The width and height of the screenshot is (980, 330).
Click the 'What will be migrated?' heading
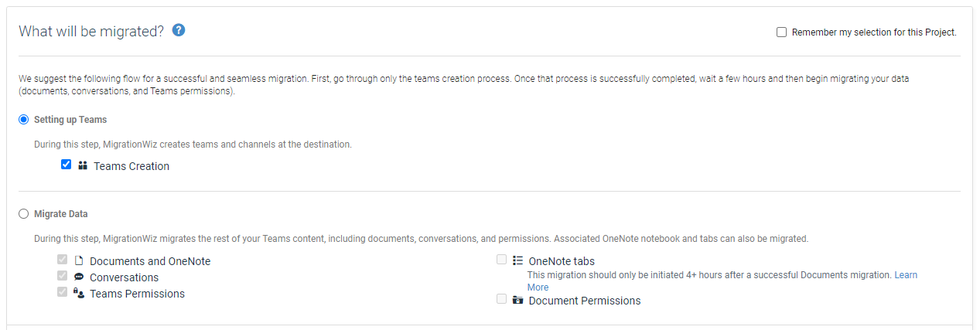coord(91,32)
